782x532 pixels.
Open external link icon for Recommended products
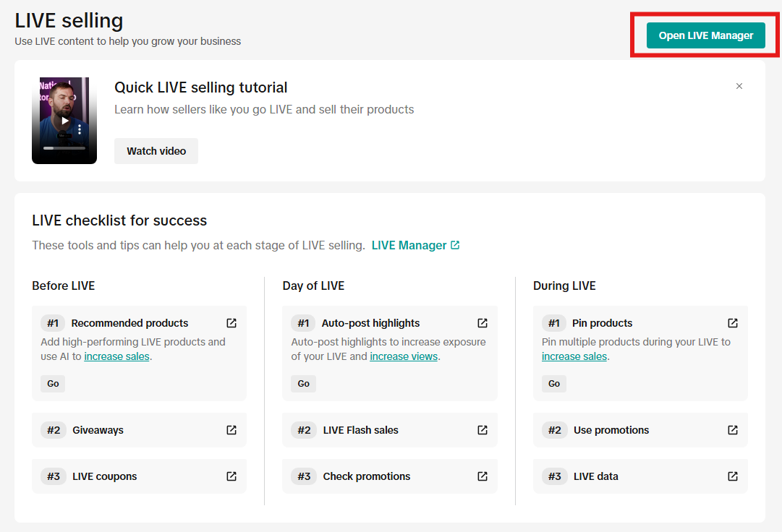[x=231, y=323]
